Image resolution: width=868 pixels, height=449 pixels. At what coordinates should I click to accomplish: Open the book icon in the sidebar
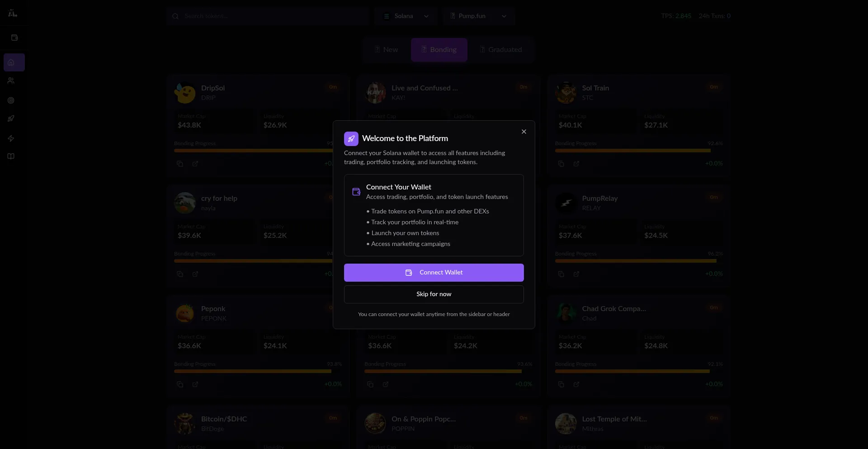point(11,156)
